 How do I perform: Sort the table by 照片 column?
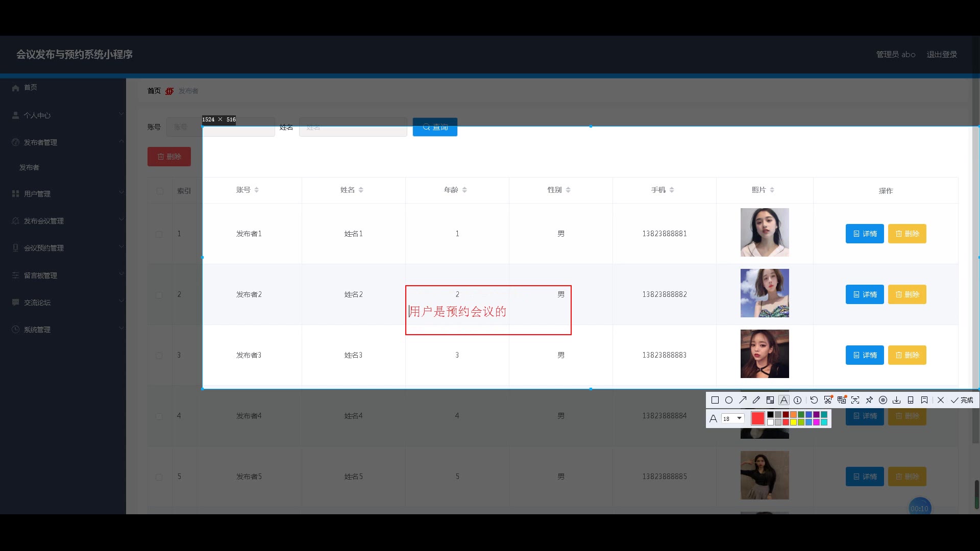click(772, 190)
